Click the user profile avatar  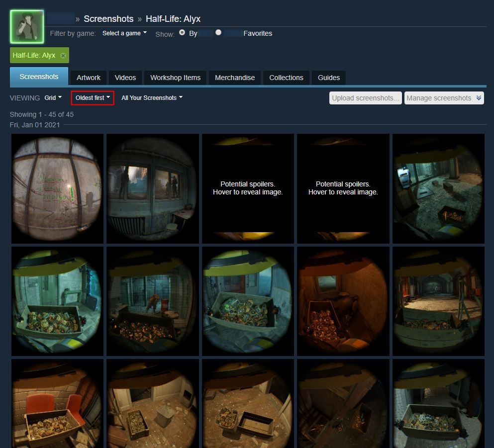coord(27,26)
